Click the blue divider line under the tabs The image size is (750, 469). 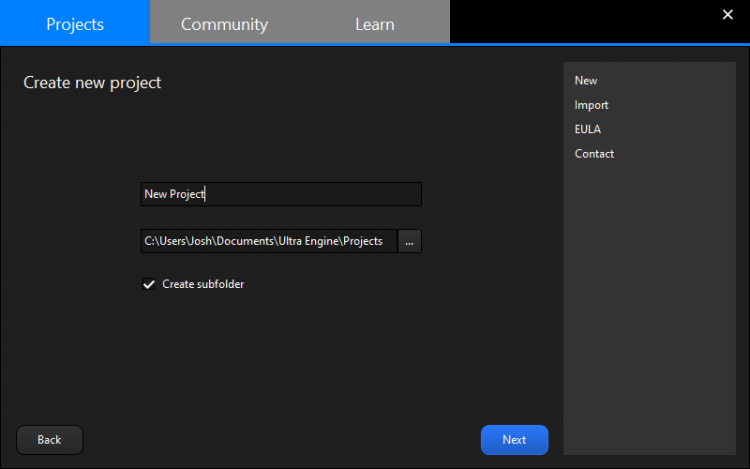tap(375, 44)
